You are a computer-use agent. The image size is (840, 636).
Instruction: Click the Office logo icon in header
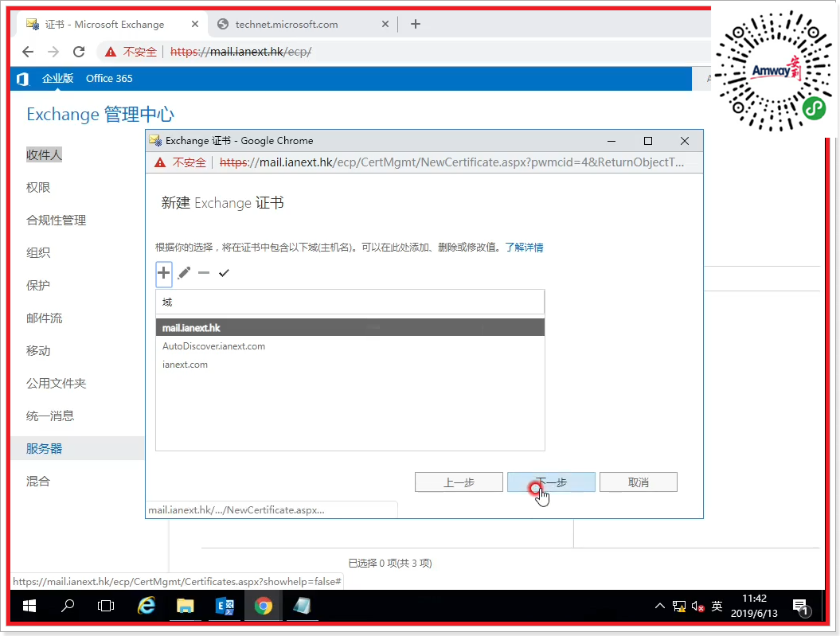point(22,79)
